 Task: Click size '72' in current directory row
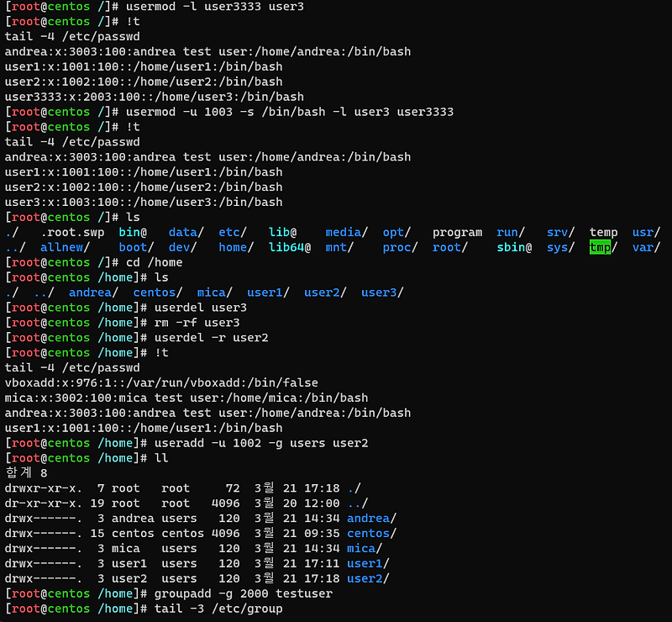coord(233,488)
